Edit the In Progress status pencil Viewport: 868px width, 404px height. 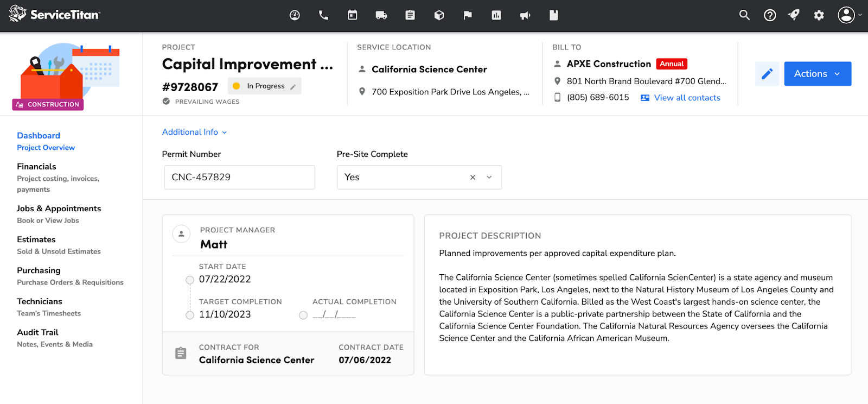pyautogui.click(x=293, y=86)
